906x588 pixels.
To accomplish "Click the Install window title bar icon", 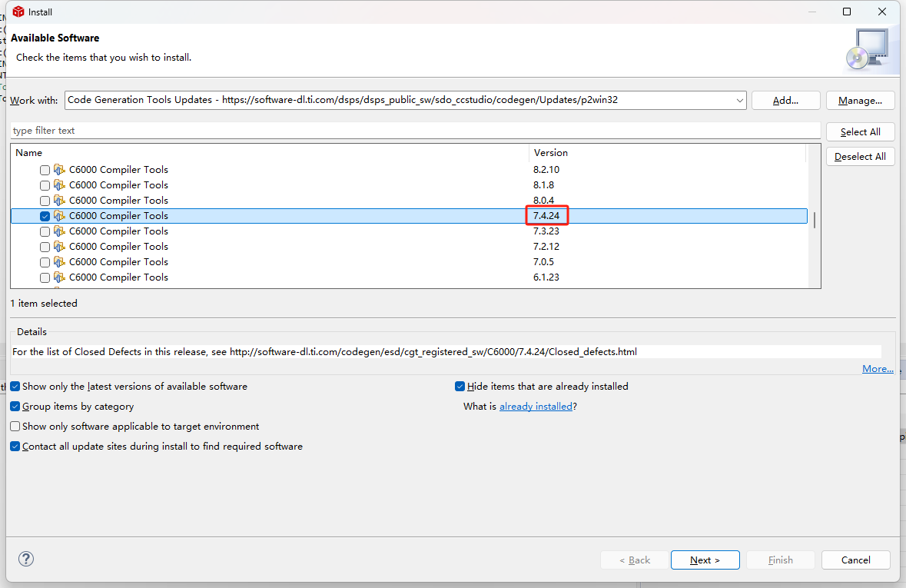I will 18,12.
